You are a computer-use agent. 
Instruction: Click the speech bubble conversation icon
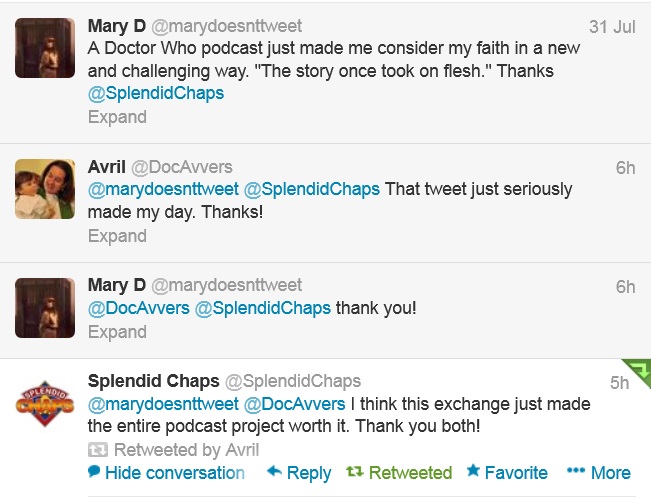click(94, 472)
